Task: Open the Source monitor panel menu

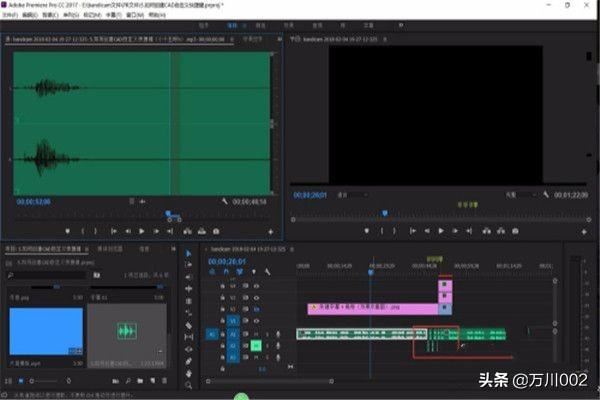Action: pos(232,39)
